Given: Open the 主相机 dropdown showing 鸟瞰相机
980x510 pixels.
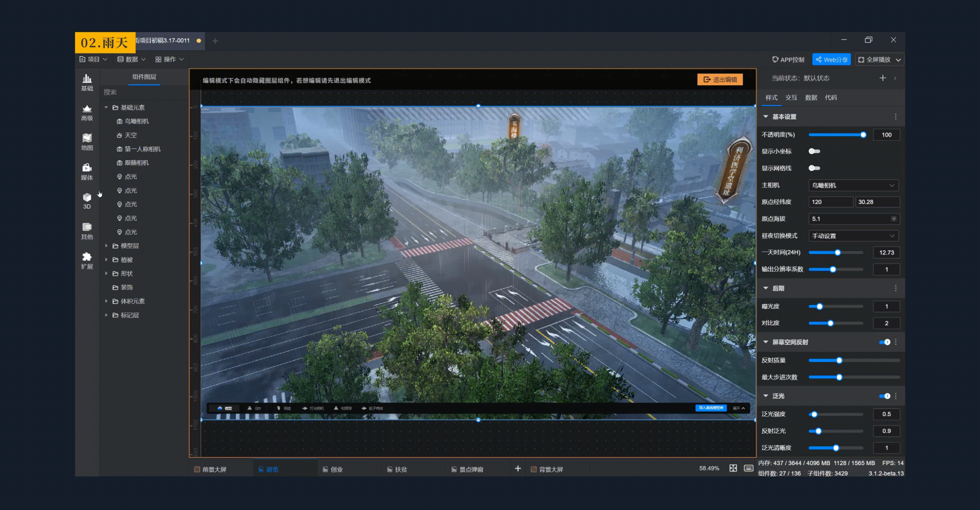Looking at the screenshot, I should pyautogui.click(x=853, y=185).
